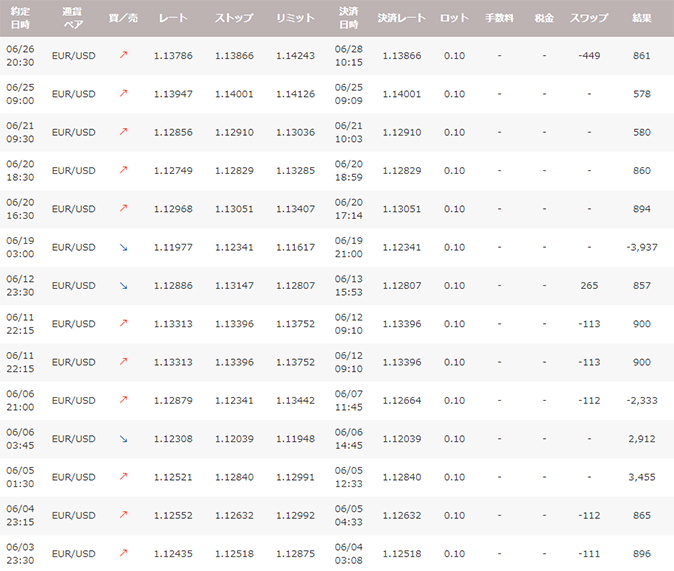This screenshot has height=571, width=674.
Task: Click the buy arrow in the 06/21 09:30 row
Action: [124, 132]
